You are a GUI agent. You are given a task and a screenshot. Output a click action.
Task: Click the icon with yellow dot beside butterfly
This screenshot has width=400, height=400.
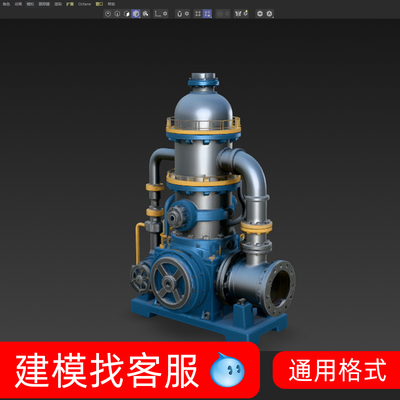coord(246,13)
